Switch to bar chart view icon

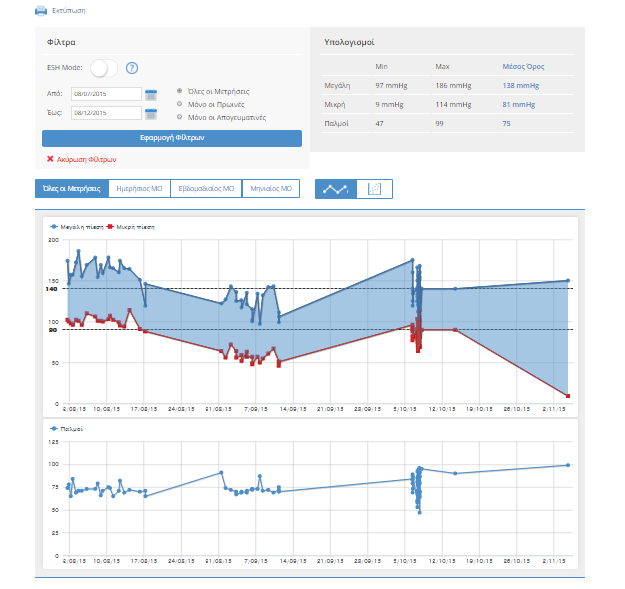click(x=374, y=188)
